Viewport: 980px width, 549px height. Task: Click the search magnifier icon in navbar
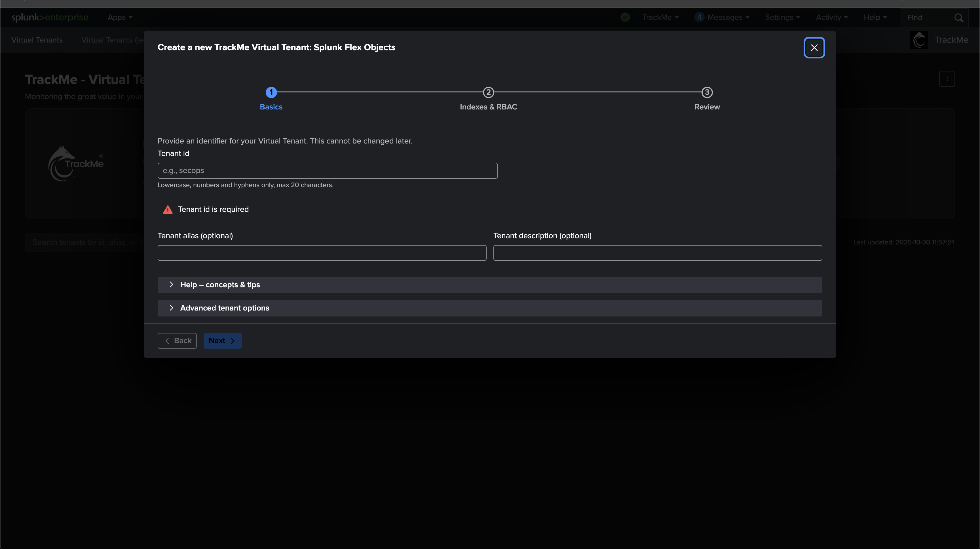point(958,18)
